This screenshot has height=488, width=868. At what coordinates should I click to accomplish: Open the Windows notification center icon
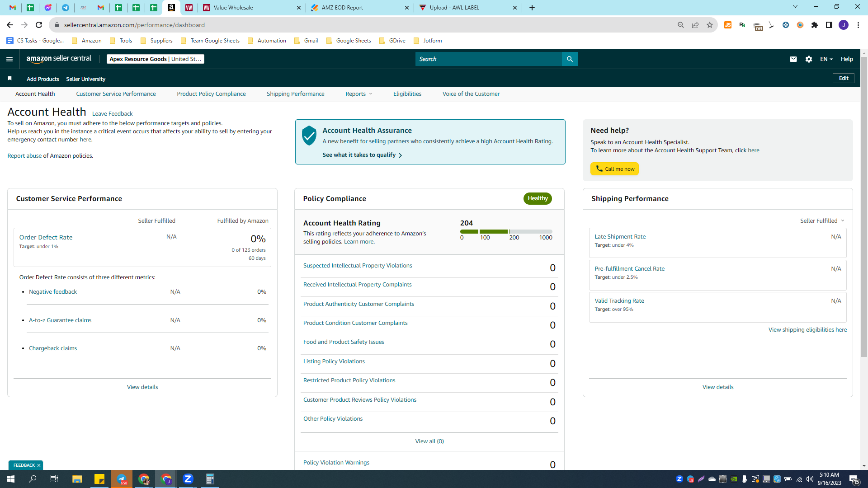pos(854,479)
